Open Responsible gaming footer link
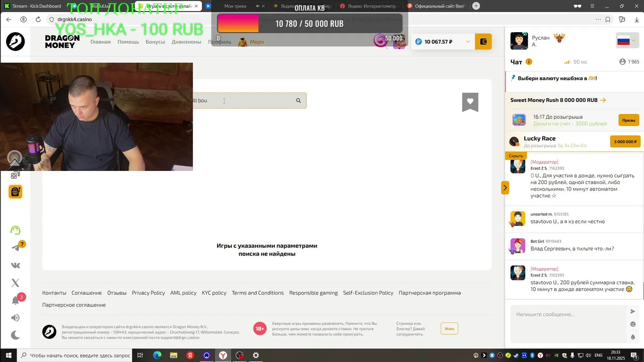The image size is (644, 362). tap(313, 293)
